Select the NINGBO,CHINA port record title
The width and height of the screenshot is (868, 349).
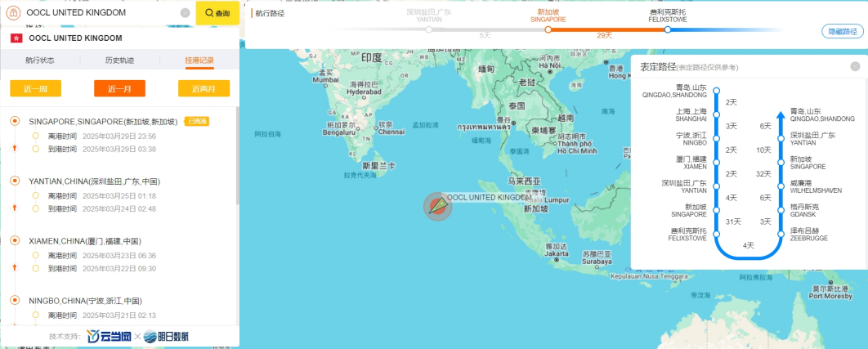(x=85, y=301)
